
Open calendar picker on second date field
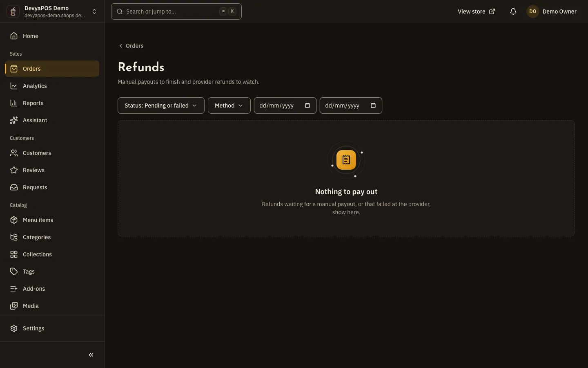pos(373,105)
